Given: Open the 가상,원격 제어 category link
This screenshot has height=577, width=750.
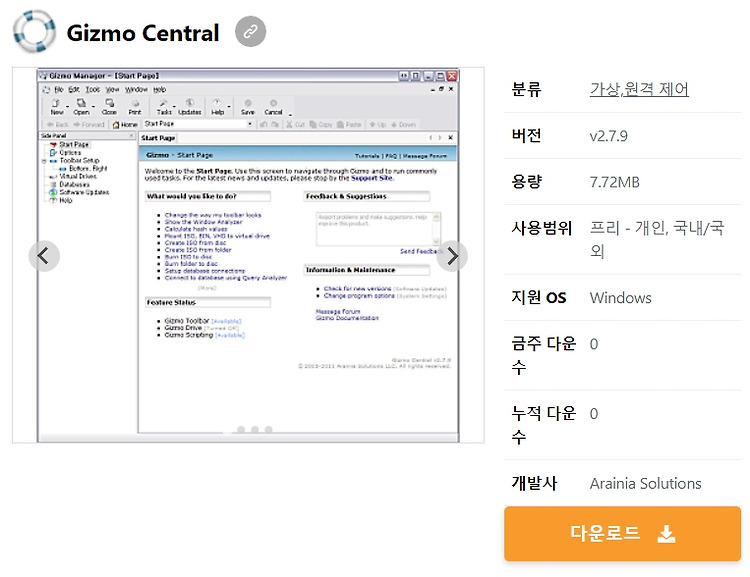Looking at the screenshot, I should [639, 89].
